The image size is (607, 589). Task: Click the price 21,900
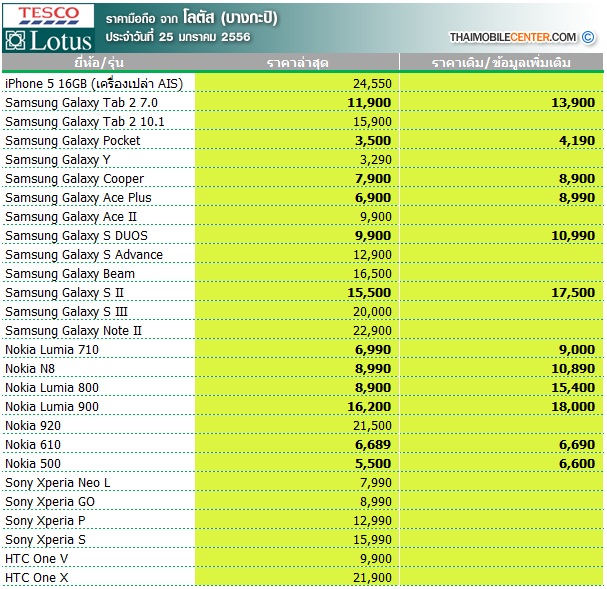(372, 577)
